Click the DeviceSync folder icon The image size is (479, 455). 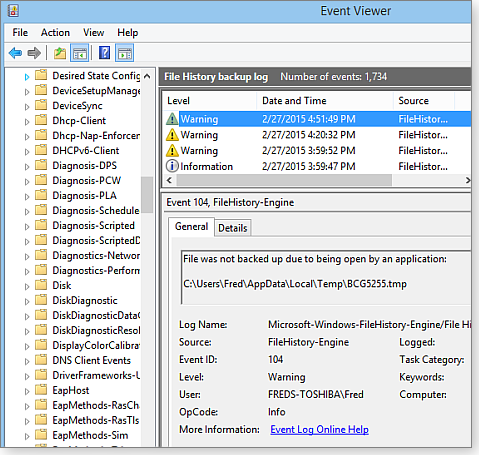[41, 105]
